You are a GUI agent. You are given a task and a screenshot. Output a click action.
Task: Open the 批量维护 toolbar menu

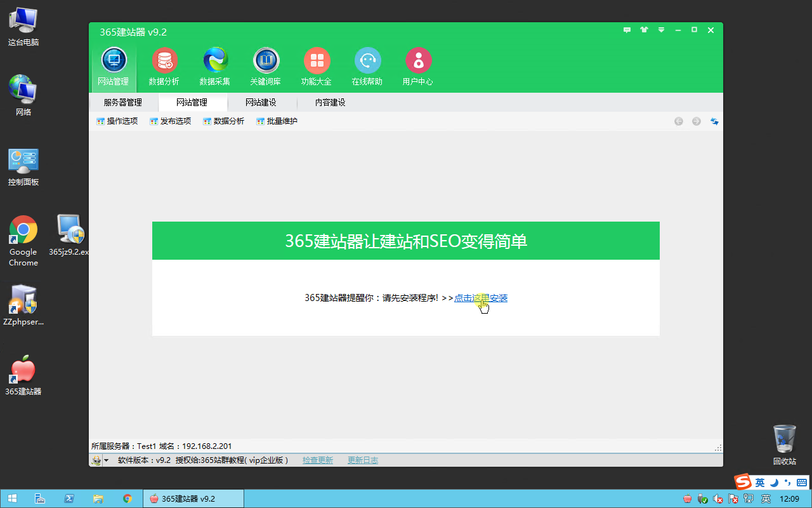pyautogui.click(x=277, y=121)
